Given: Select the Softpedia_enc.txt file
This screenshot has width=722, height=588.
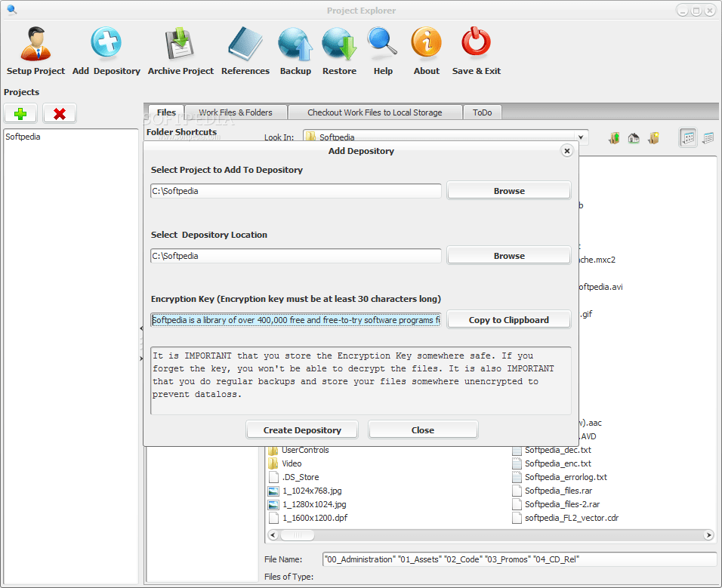Looking at the screenshot, I should coord(551,463).
